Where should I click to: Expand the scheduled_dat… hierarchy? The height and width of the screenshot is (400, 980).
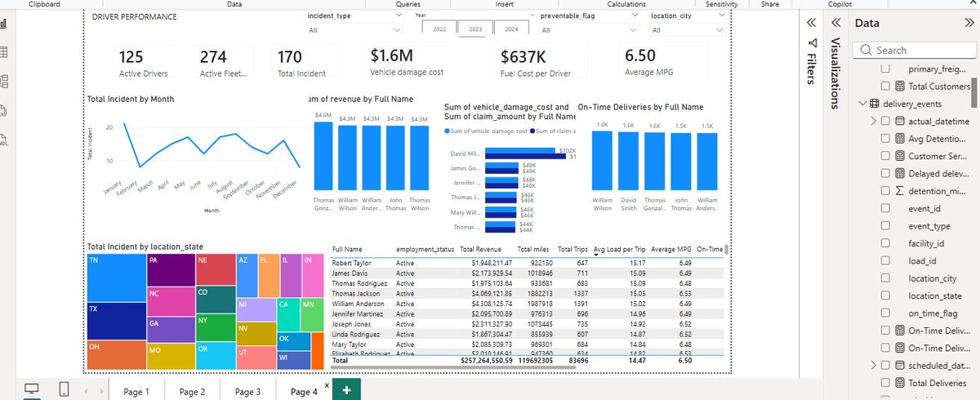click(x=874, y=365)
